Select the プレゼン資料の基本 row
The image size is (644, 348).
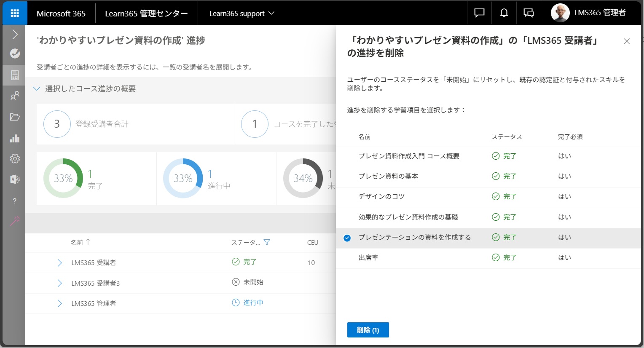[488, 177]
